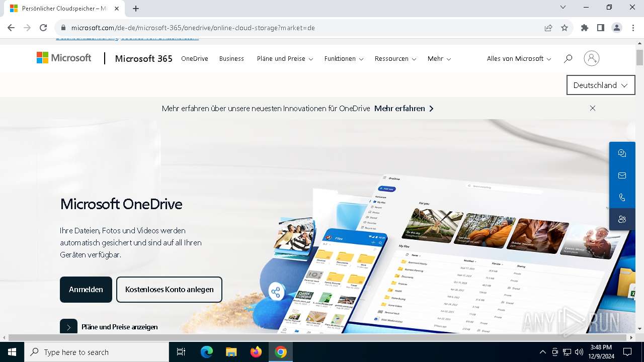644x362 pixels.
Task: Launch Firefox from the taskbar
Action: pos(256,352)
